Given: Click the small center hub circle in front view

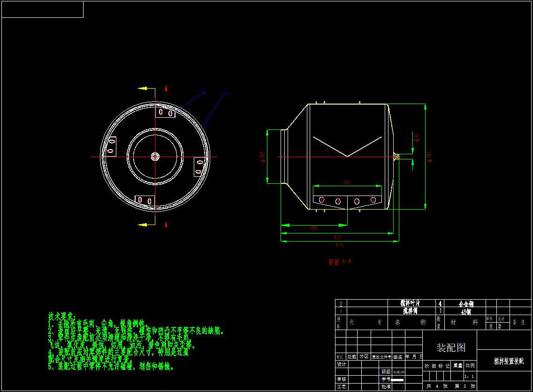Looking at the screenshot, I should pos(155,157).
